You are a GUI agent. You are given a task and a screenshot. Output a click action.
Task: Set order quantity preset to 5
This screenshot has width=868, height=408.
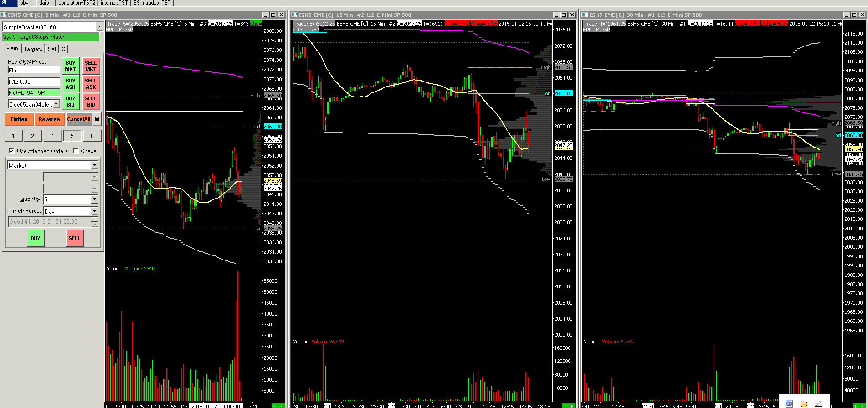coord(72,136)
